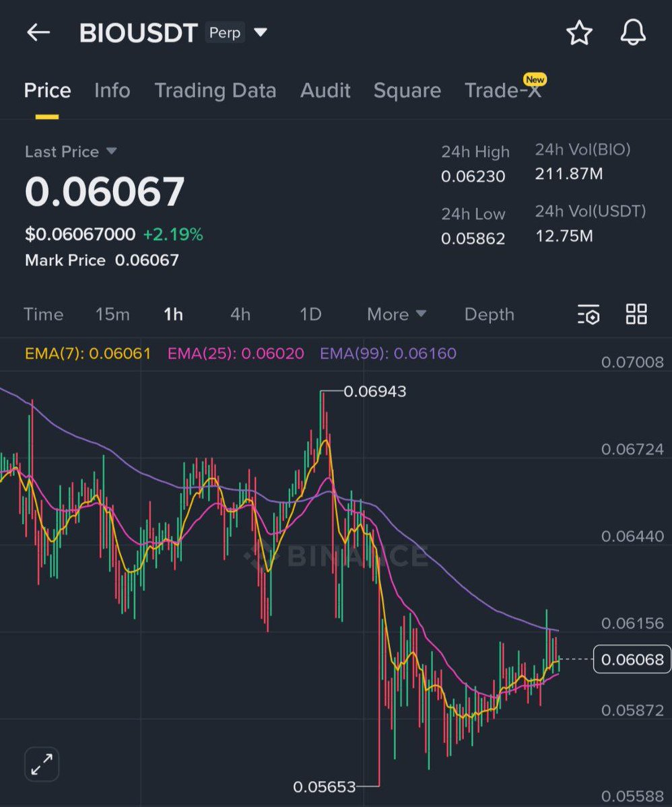Click the back arrow to exit chart
This screenshot has height=807, width=672.
(x=38, y=32)
